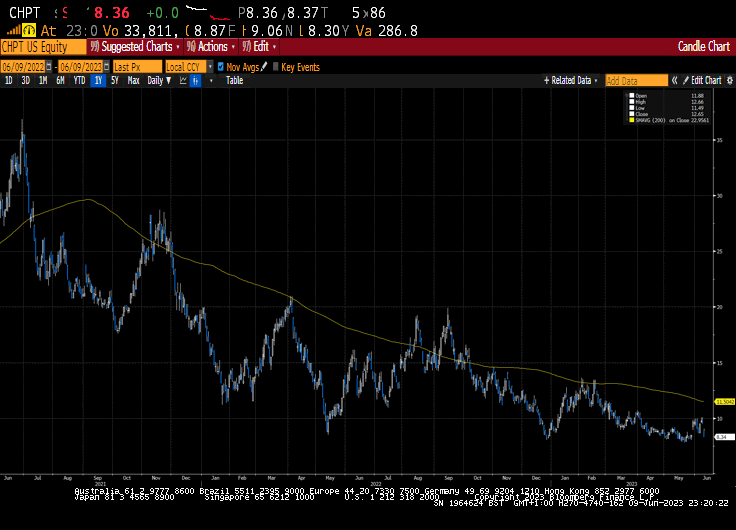Toggle the Close series legend box
The image size is (736, 530).
tap(632, 114)
